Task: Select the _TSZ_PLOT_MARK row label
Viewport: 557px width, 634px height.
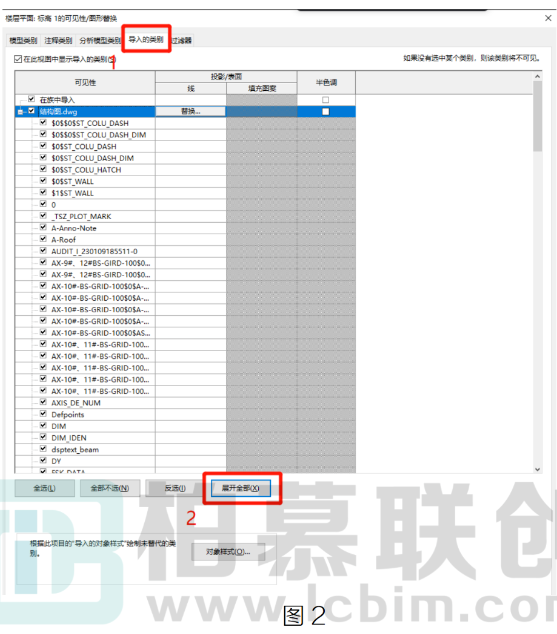Action: pyautogui.click(x=81, y=217)
